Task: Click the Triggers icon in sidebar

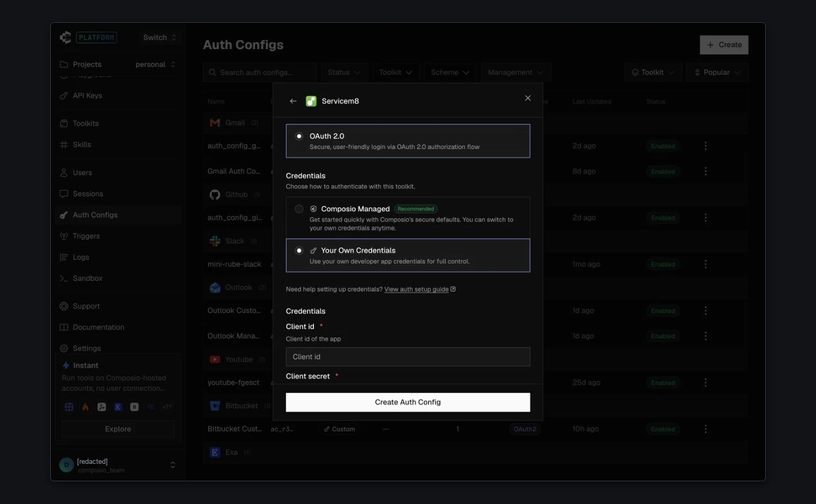Action: (64, 236)
